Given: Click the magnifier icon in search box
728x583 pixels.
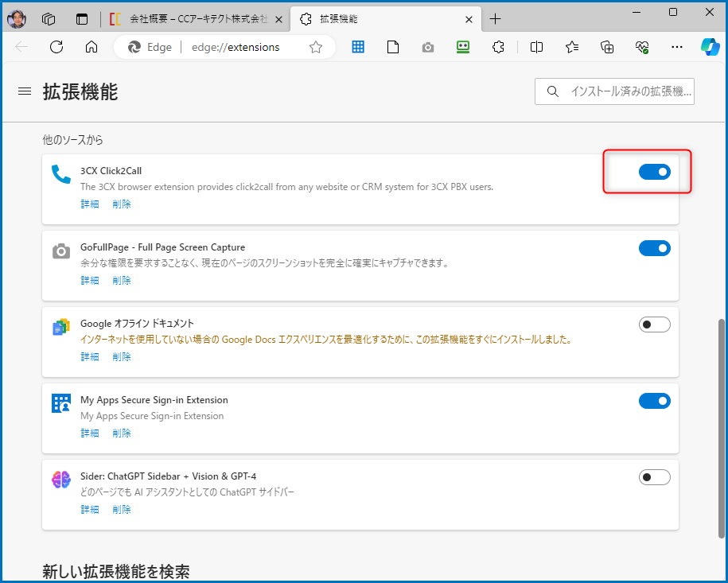Looking at the screenshot, I should coord(552,91).
